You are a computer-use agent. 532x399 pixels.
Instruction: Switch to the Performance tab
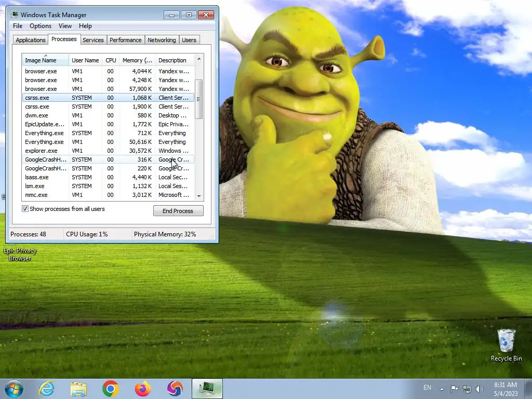click(125, 40)
